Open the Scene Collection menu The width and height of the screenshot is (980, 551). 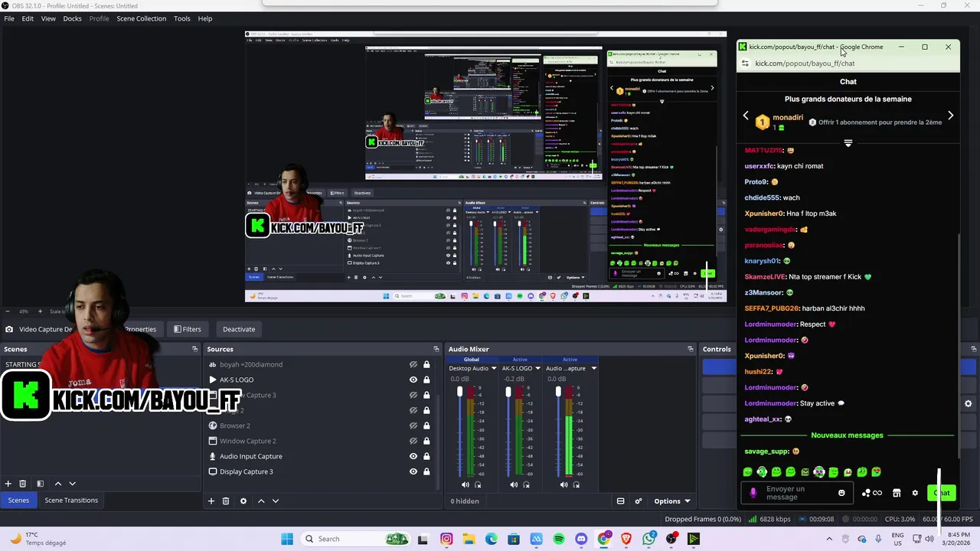[141, 18]
